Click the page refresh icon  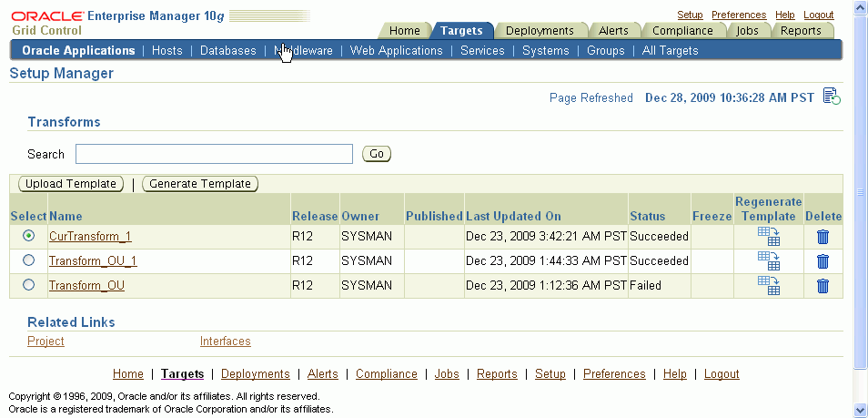pyautogui.click(x=832, y=96)
